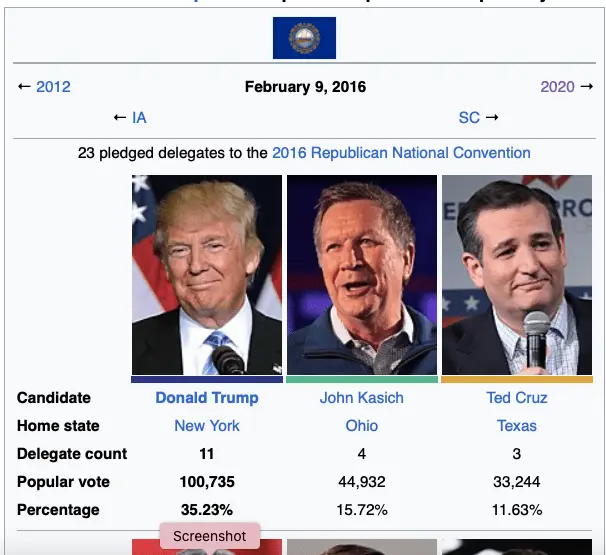The height and width of the screenshot is (555, 606).
Task: Open the Ohio home state link
Action: click(362, 426)
